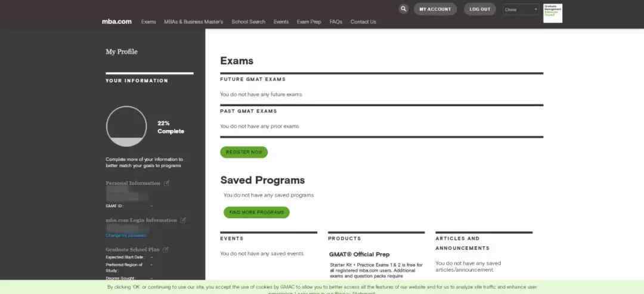Click 'You do not have any saved programs'
The image size is (644, 294).
click(x=268, y=196)
